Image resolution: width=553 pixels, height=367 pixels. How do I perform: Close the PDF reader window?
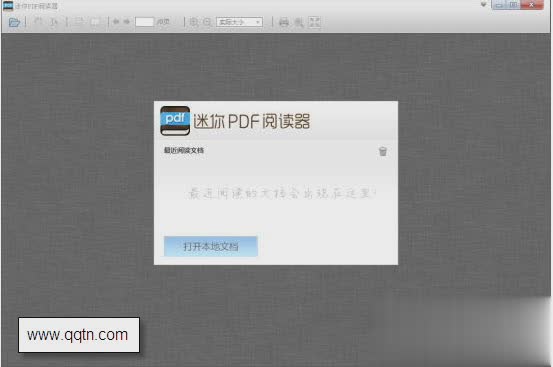click(x=532, y=5)
